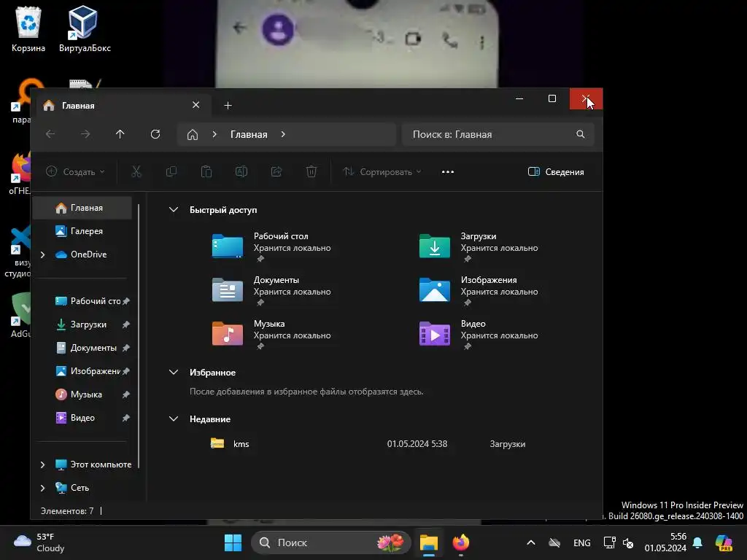Add a new Explorer tab
The image size is (747, 560).
click(228, 105)
